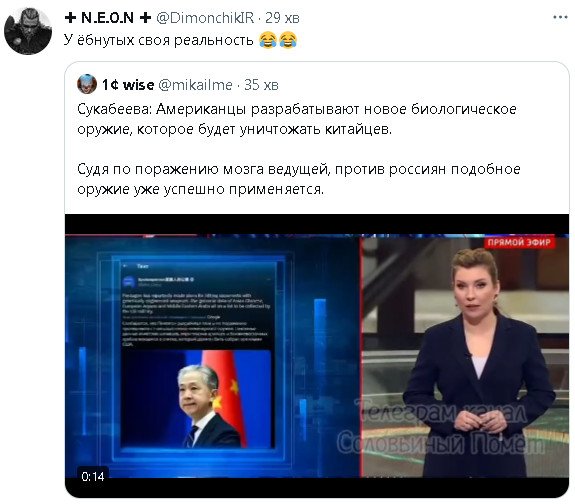This screenshot has height=504, width=575.
Task: Click the N.E.O.N profile avatar
Action: [28, 31]
